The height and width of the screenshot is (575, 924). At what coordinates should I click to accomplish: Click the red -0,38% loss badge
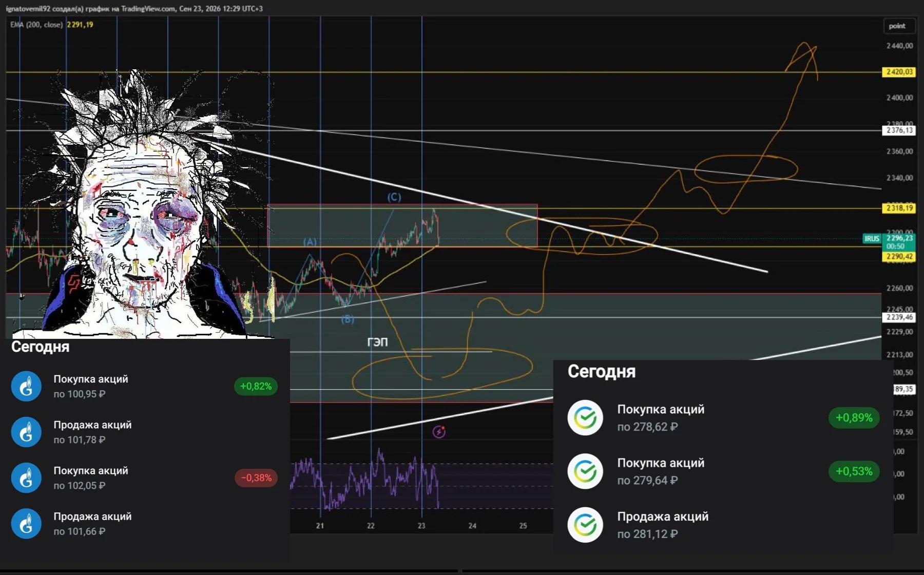(256, 478)
